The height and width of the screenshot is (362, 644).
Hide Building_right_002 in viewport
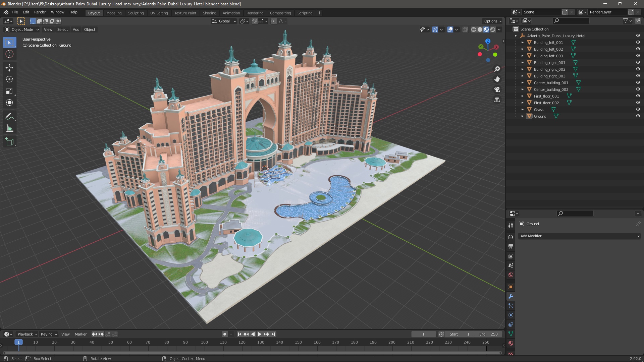[638, 69]
